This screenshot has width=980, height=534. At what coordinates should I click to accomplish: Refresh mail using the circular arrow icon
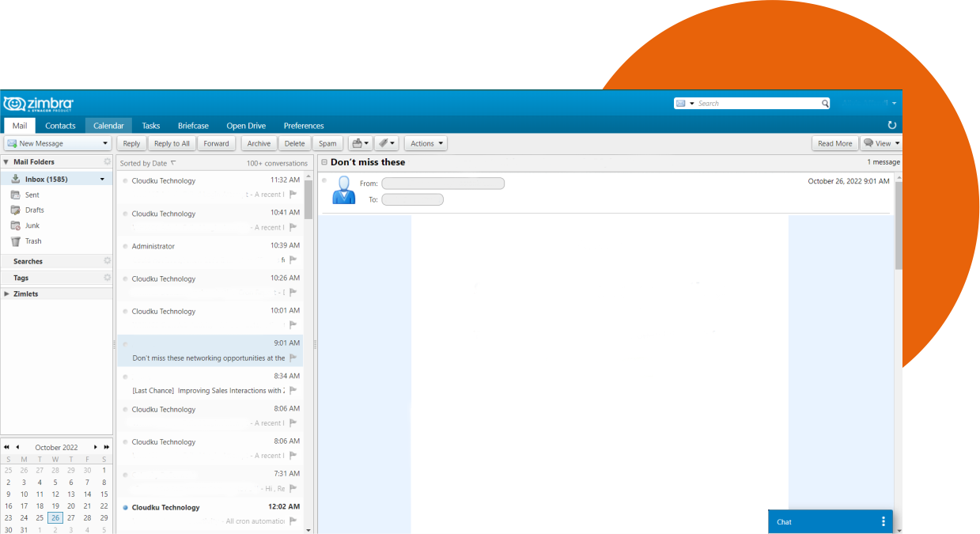892,125
